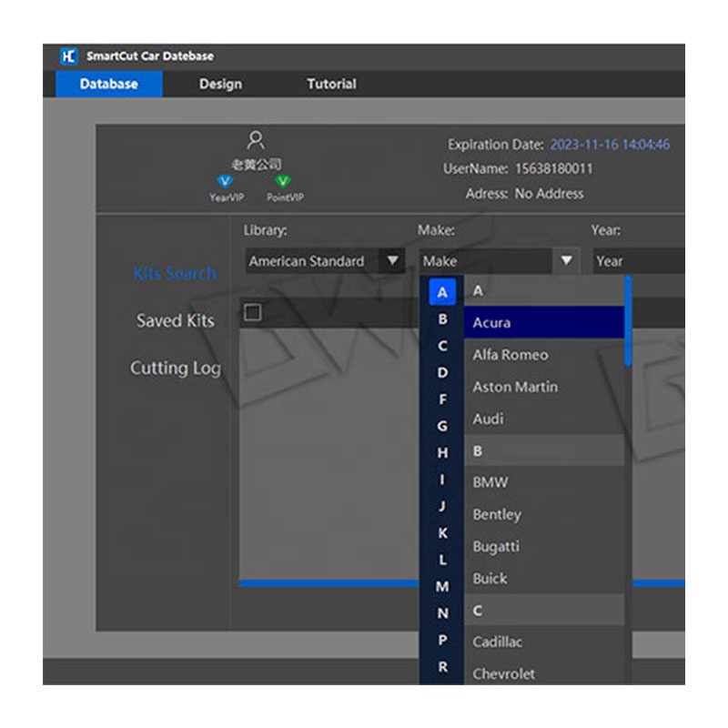This screenshot has width=728, height=728.
Task: Open the Cutting Log section
Action: click(175, 369)
